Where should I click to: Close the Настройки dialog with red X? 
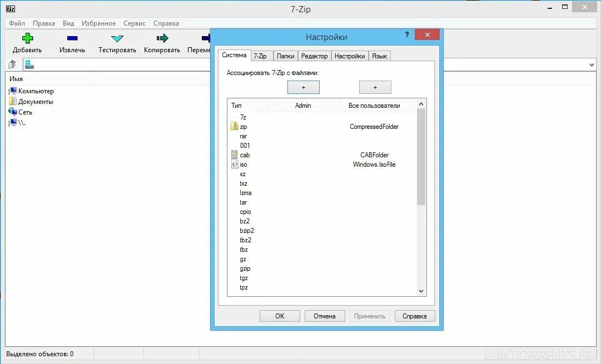[x=427, y=34]
